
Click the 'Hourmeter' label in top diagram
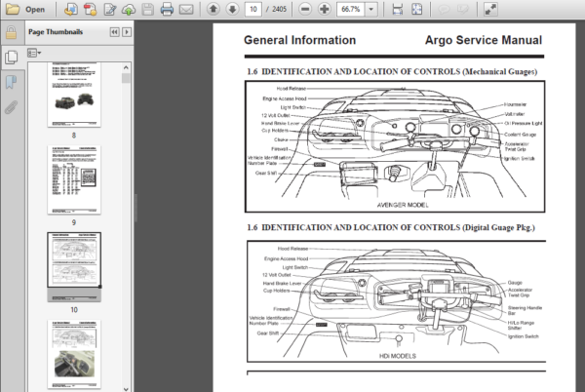click(515, 104)
